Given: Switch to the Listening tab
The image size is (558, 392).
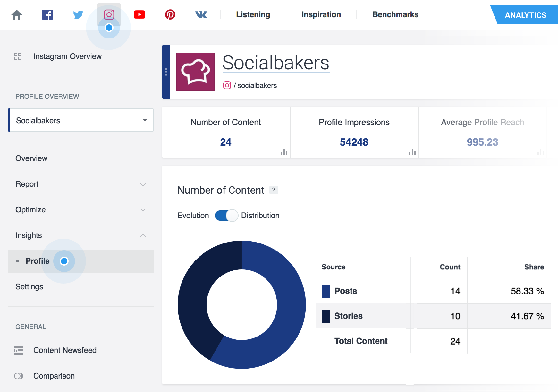Looking at the screenshot, I should [x=253, y=14].
